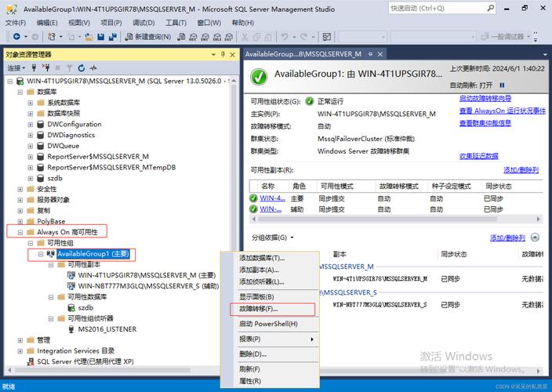Open the 收集延迟数据 link
This screenshot has height=392, width=552.
point(479,156)
